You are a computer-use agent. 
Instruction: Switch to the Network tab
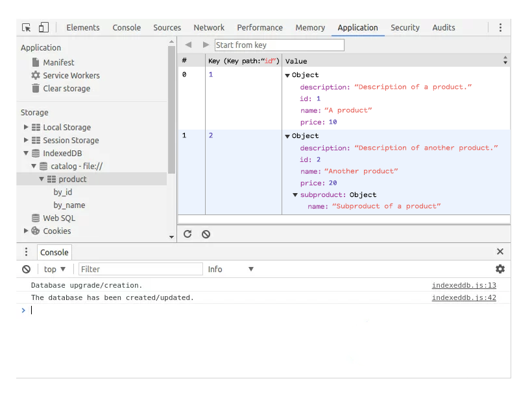pos(209,27)
